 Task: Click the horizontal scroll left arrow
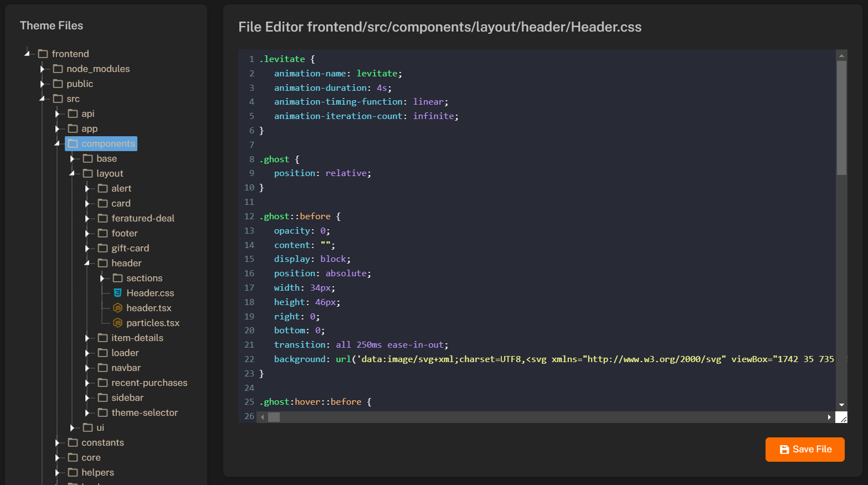click(263, 417)
